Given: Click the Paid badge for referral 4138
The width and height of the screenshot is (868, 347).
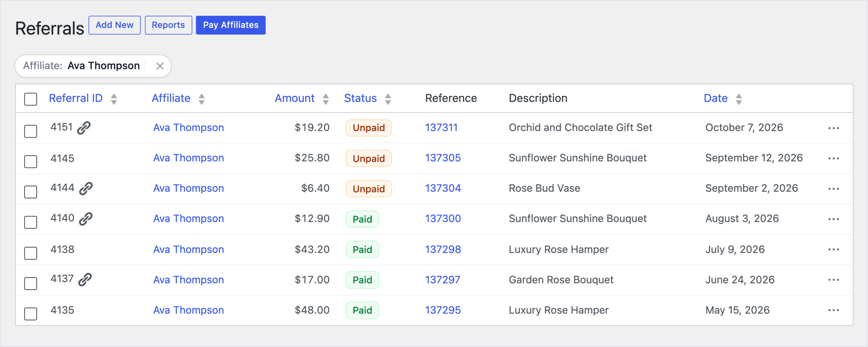Looking at the screenshot, I should 362,250.
